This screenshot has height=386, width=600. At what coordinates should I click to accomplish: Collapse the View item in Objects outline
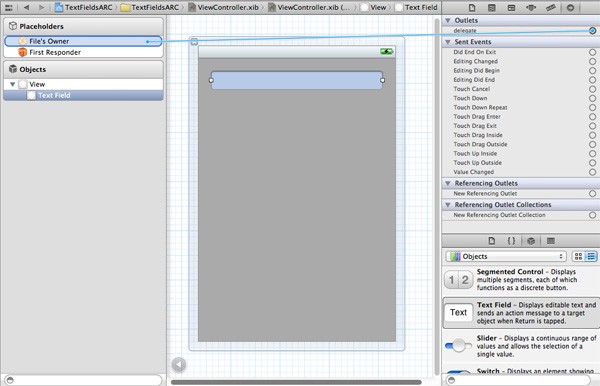[x=13, y=84]
